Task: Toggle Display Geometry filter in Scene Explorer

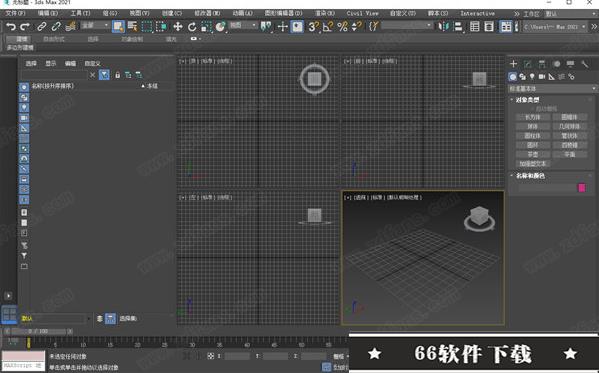Action: 24,87
